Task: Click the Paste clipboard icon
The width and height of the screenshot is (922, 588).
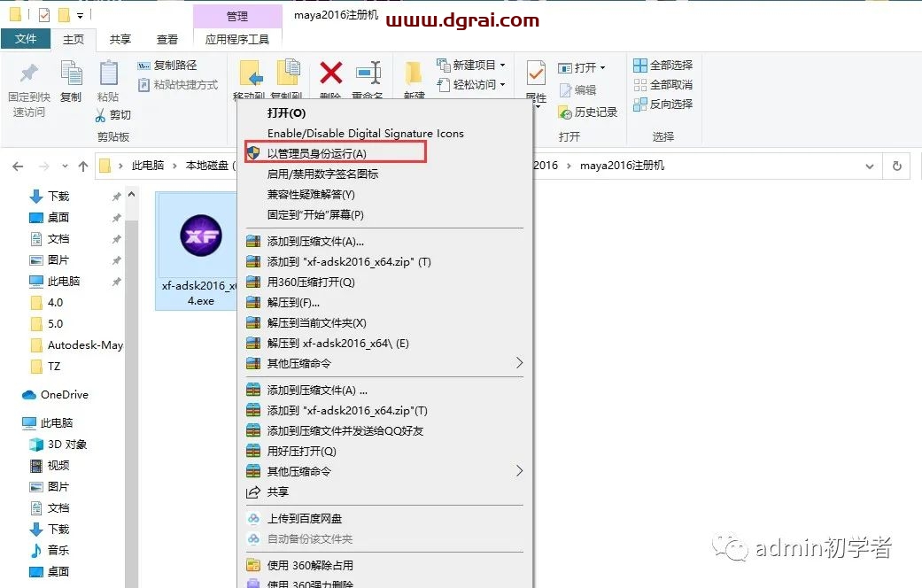Action: (x=108, y=74)
